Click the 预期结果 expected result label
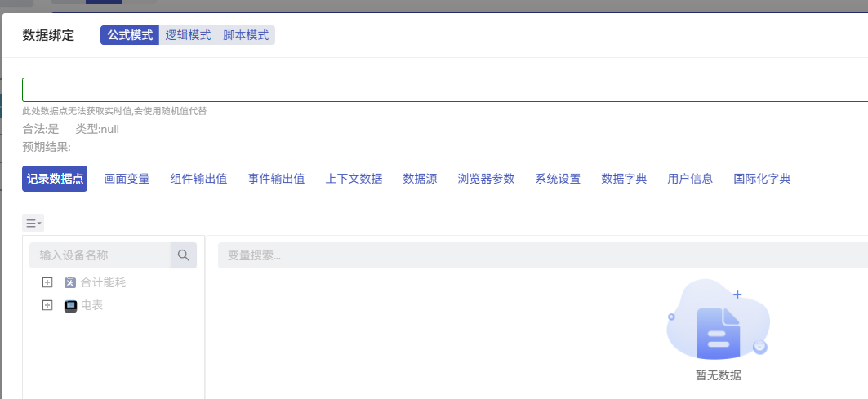The height and width of the screenshot is (399, 868). point(47,147)
